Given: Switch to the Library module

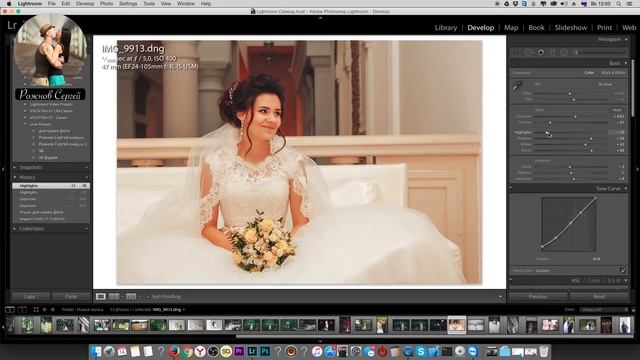Looking at the screenshot, I should coord(446,27).
